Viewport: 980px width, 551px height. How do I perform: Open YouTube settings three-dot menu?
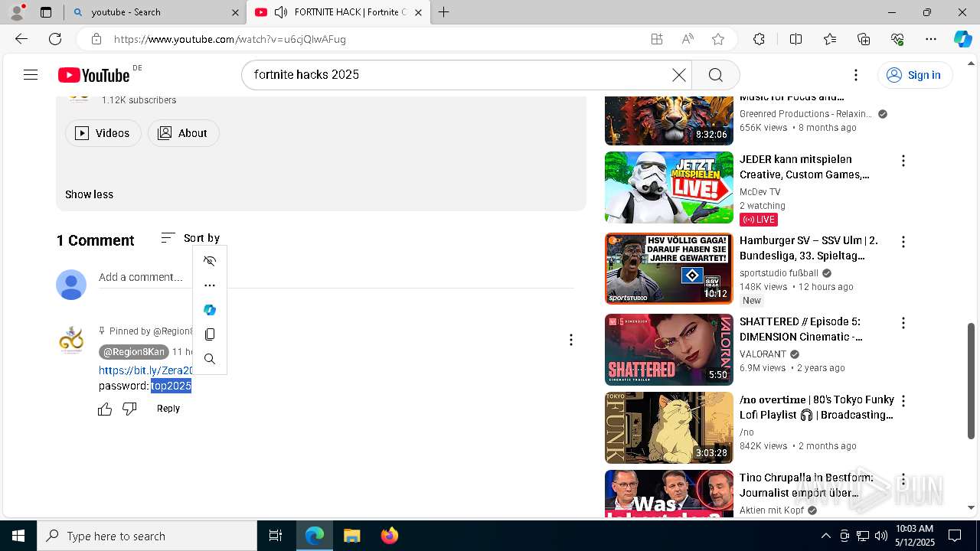(x=856, y=74)
